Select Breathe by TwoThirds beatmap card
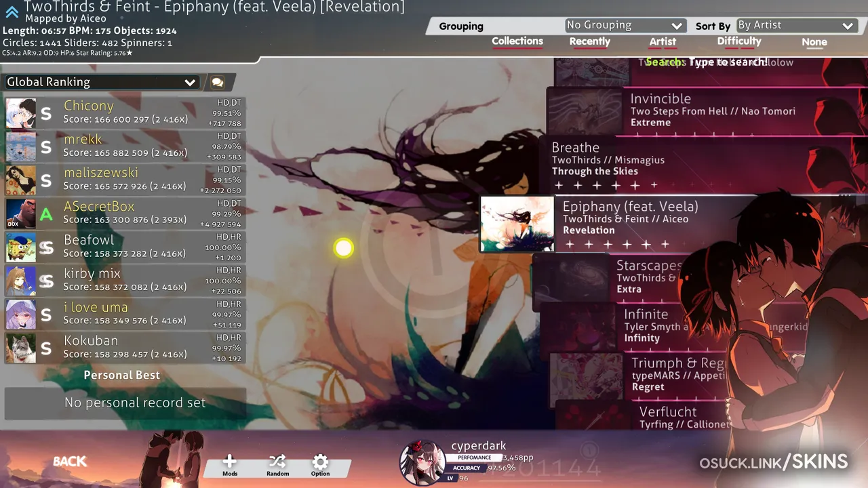 pyautogui.click(x=703, y=165)
